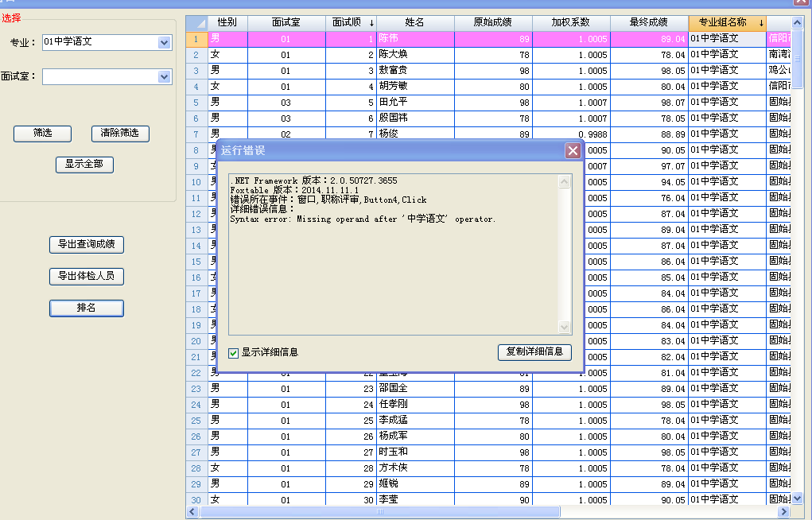Select row header number 5
The width and height of the screenshot is (812, 520).
pos(196,103)
